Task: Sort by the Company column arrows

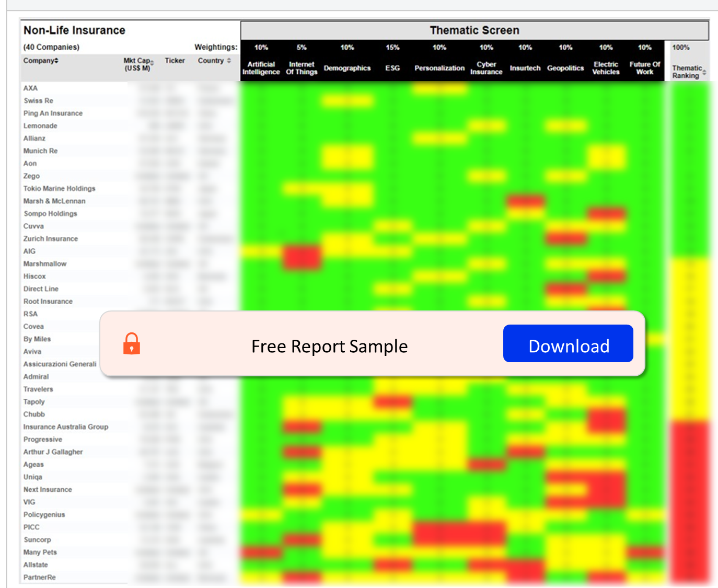Action: [56, 61]
